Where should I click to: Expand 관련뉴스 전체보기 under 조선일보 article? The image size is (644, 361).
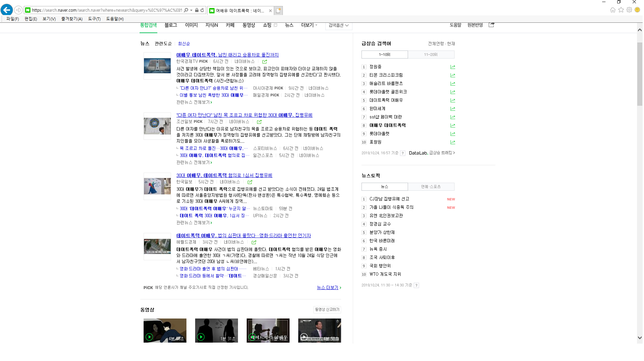(194, 163)
